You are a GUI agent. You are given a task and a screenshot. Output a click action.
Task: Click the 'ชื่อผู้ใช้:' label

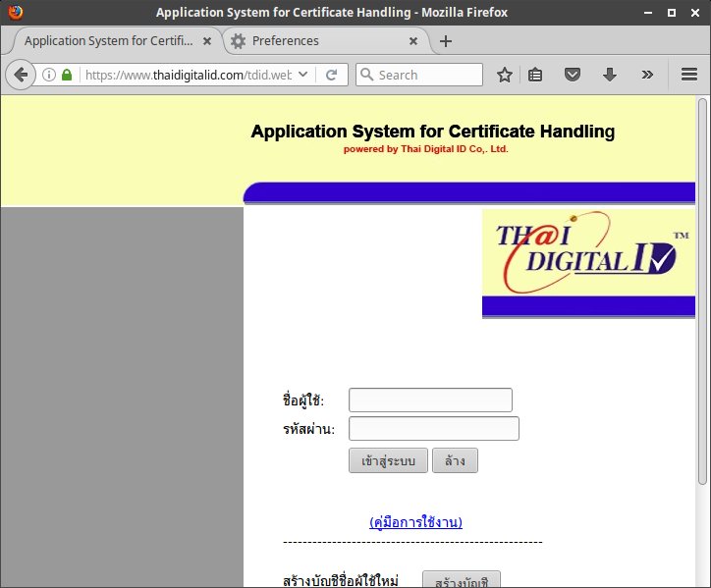click(303, 400)
